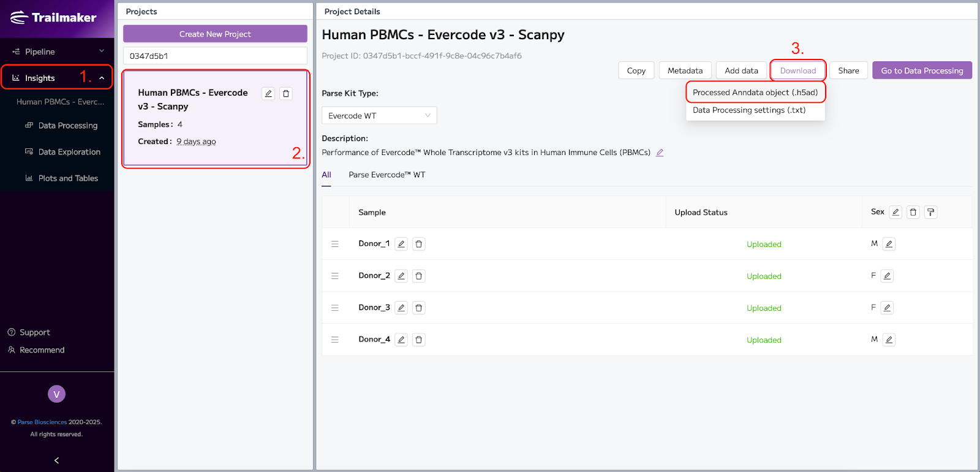Click the project search input field
Viewport: 980px width, 472px height.
pos(215,56)
